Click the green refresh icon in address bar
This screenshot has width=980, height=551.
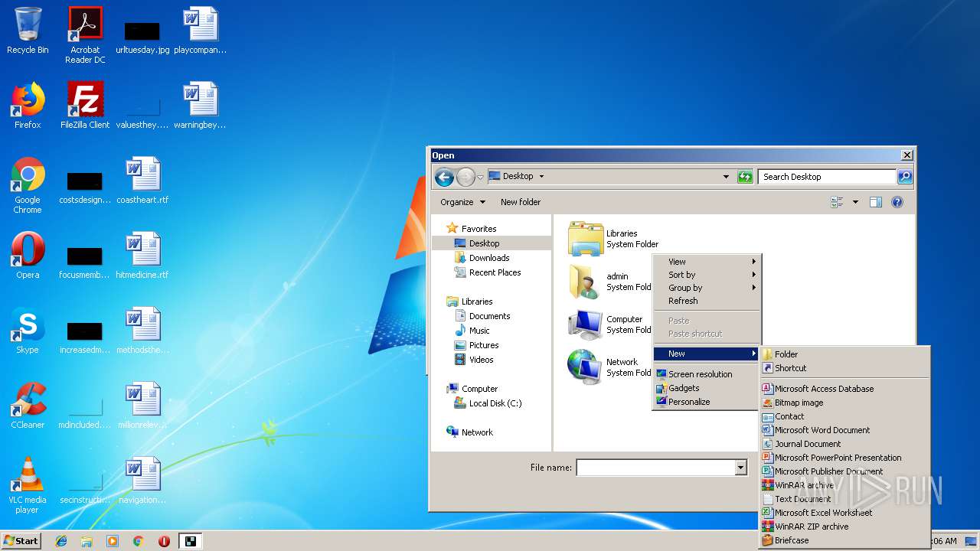pyautogui.click(x=745, y=177)
